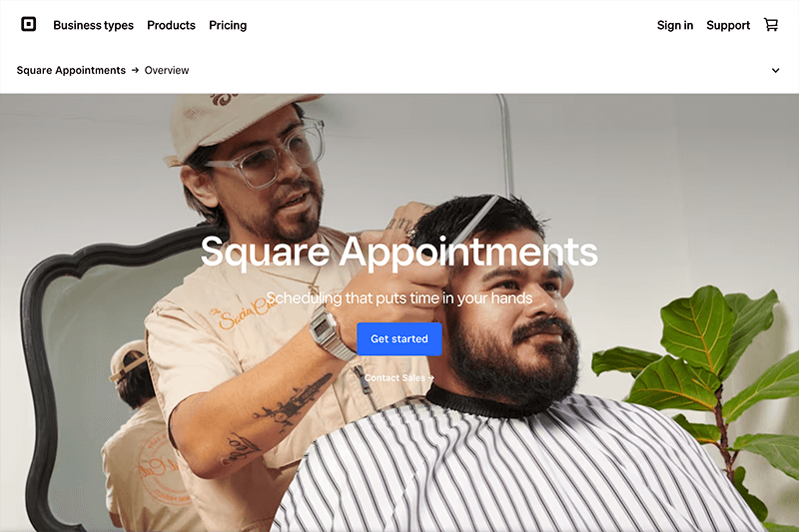Click the Scheduling that puts time tagline
Viewport: 799px width, 532px height.
(399, 297)
